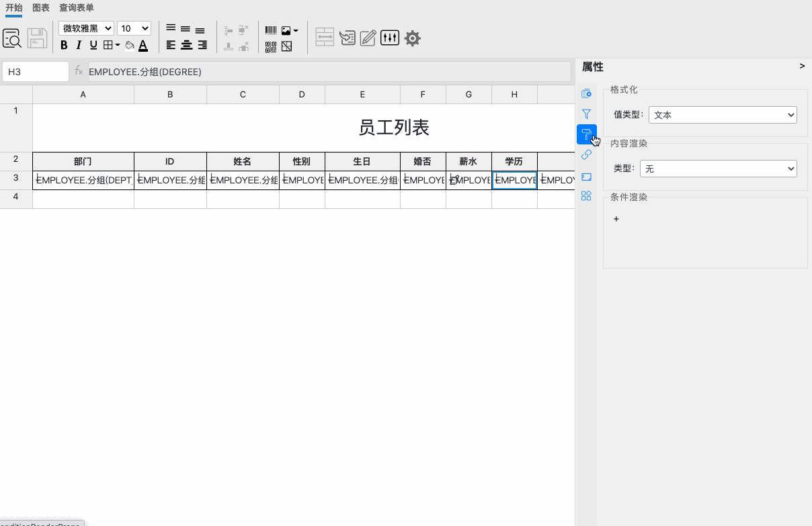Select the 部门 header cell
This screenshot has width=812, height=526.
click(x=83, y=162)
